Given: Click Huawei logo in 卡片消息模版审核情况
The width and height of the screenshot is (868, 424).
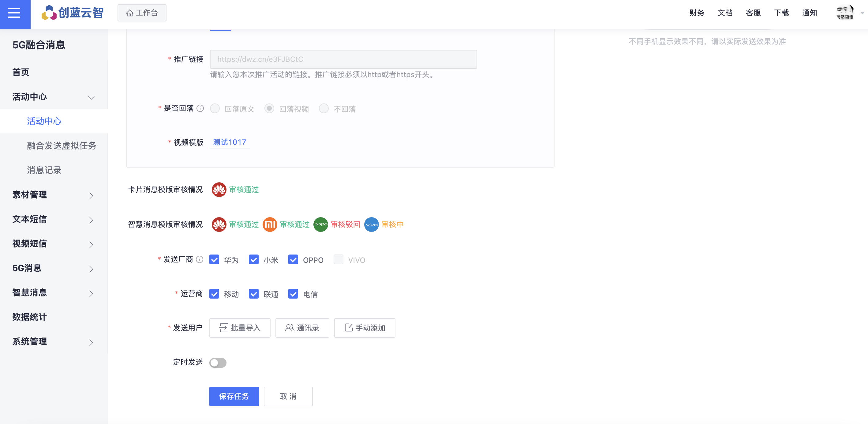Looking at the screenshot, I should 219,190.
